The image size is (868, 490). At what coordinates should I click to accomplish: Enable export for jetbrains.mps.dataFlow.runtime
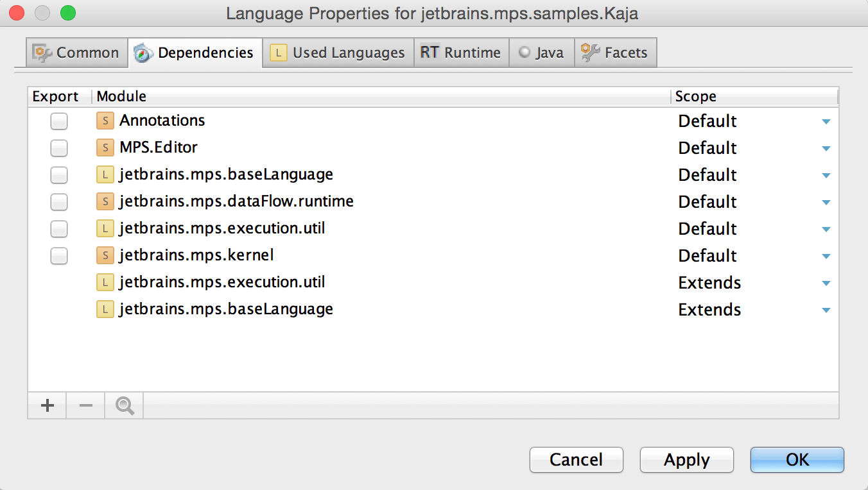58,201
